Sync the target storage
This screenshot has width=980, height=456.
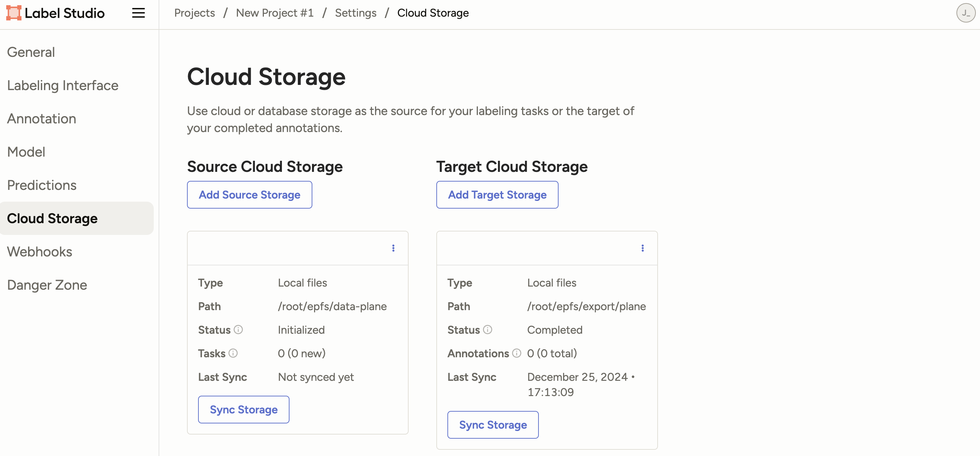493,425
